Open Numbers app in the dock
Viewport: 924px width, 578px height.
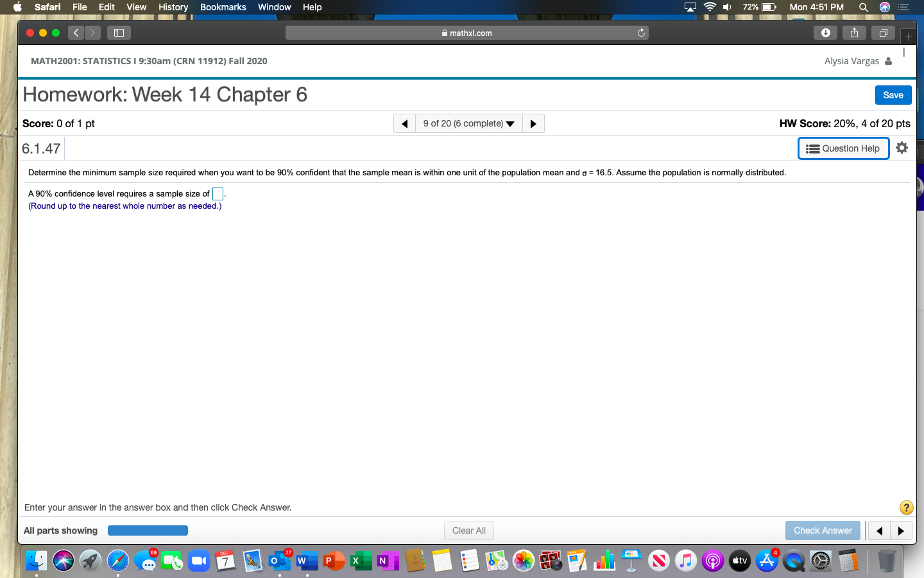coord(604,561)
